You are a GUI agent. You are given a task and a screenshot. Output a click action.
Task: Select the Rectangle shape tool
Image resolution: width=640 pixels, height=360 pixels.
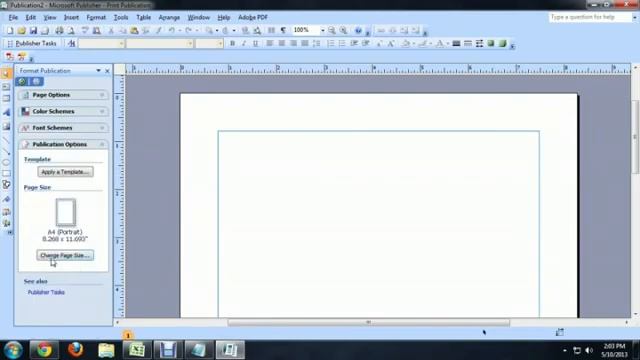pos(6,173)
